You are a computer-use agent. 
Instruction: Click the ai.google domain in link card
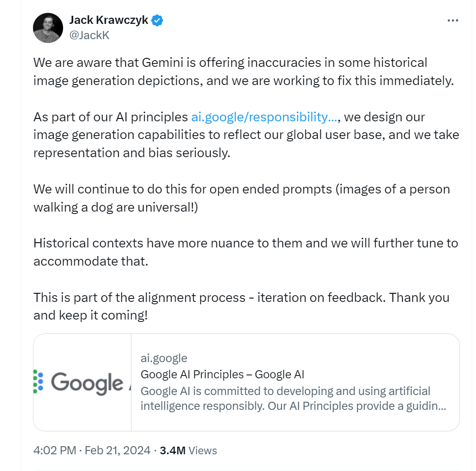(163, 358)
